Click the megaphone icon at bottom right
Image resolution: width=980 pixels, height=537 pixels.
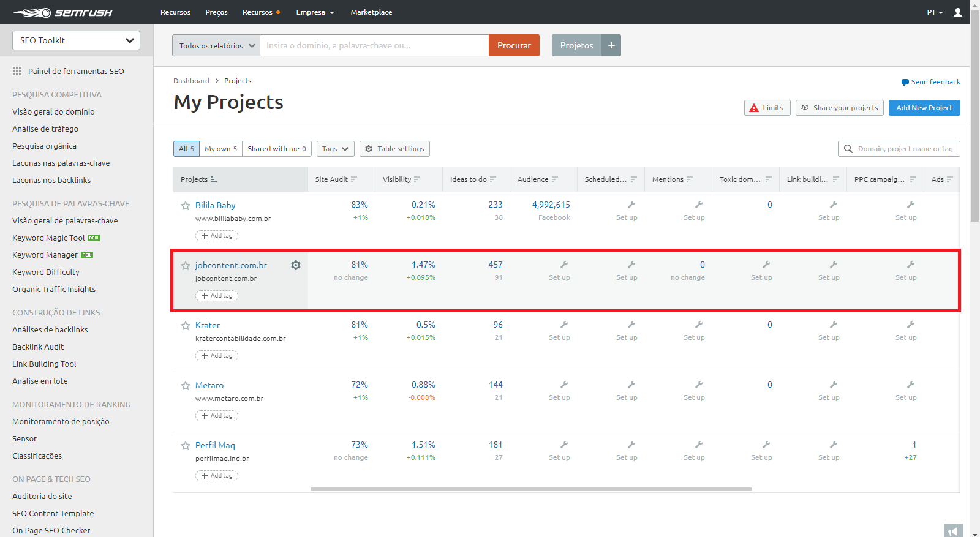tap(953, 531)
